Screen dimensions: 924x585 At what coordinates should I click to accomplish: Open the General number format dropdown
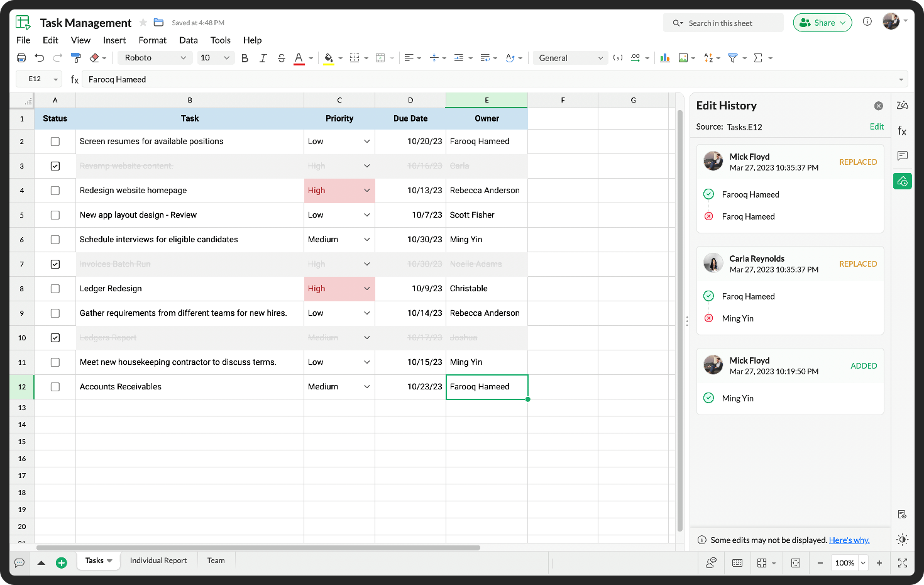coord(571,58)
